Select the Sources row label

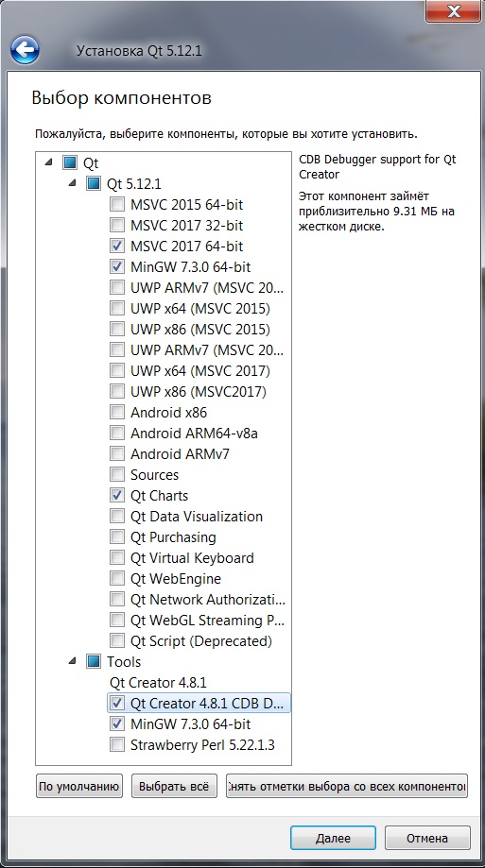[155, 475]
